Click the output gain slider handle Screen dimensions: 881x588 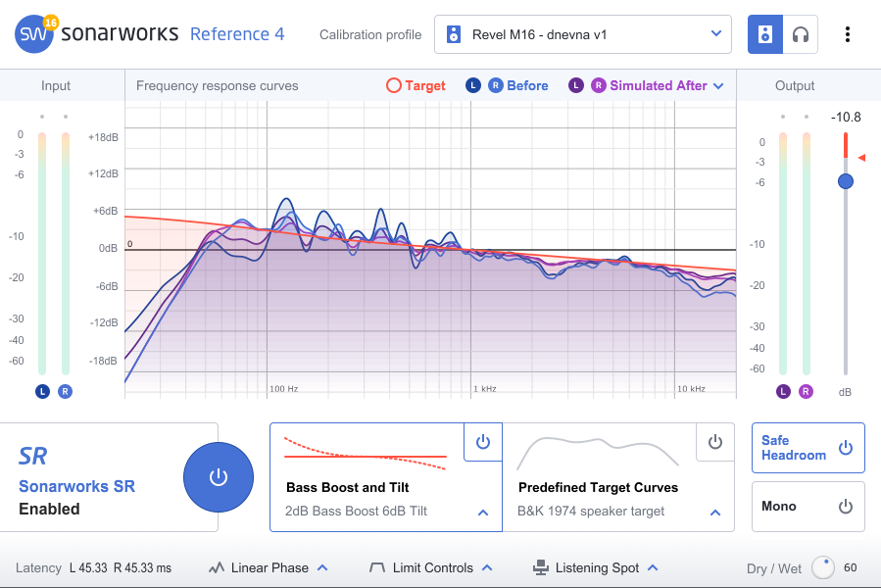click(846, 181)
